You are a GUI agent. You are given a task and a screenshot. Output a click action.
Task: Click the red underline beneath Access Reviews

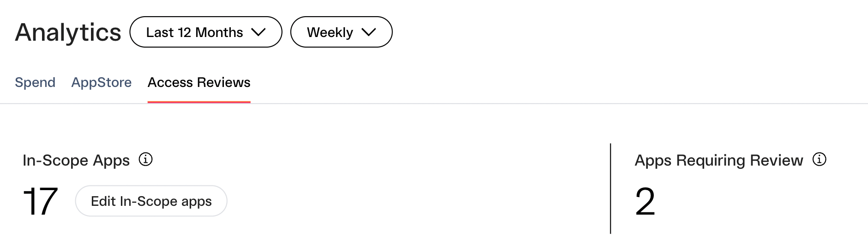click(199, 102)
